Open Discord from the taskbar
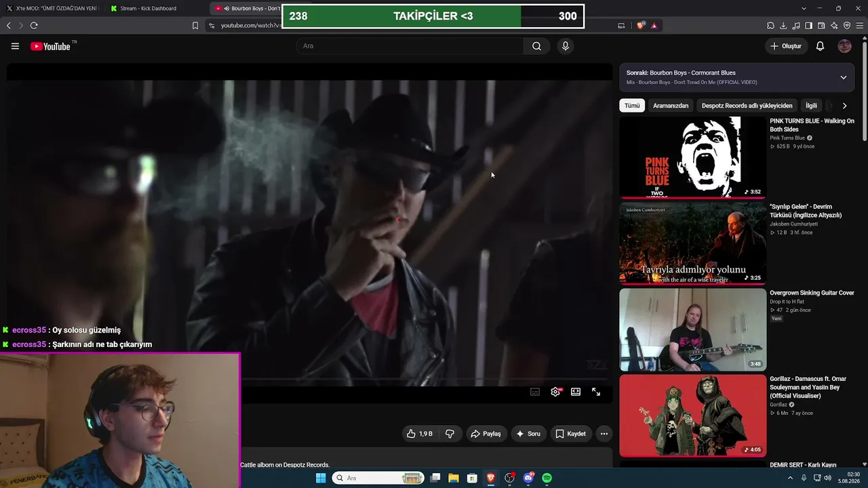Screen dimensions: 868x488 tap(528, 478)
